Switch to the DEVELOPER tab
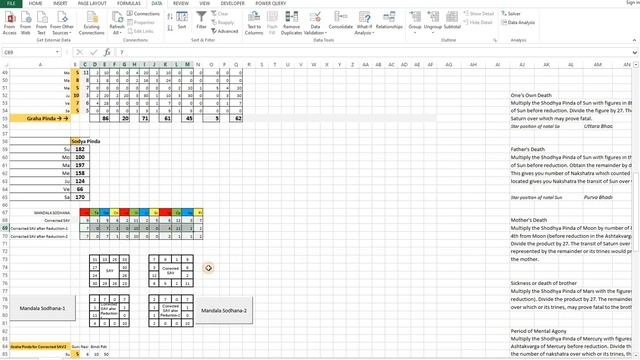This screenshot has width=640, height=360. click(x=233, y=3)
